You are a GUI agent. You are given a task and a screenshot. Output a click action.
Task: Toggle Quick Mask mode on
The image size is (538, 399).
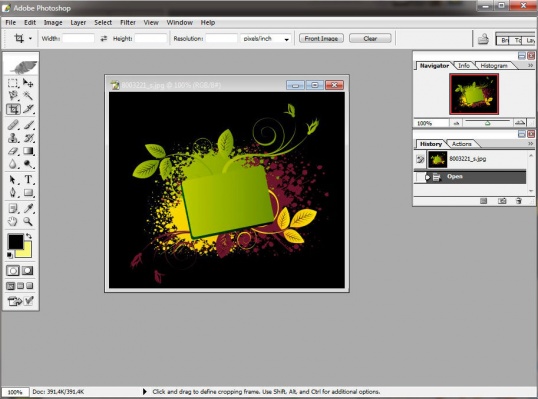[x=27, y=271]
